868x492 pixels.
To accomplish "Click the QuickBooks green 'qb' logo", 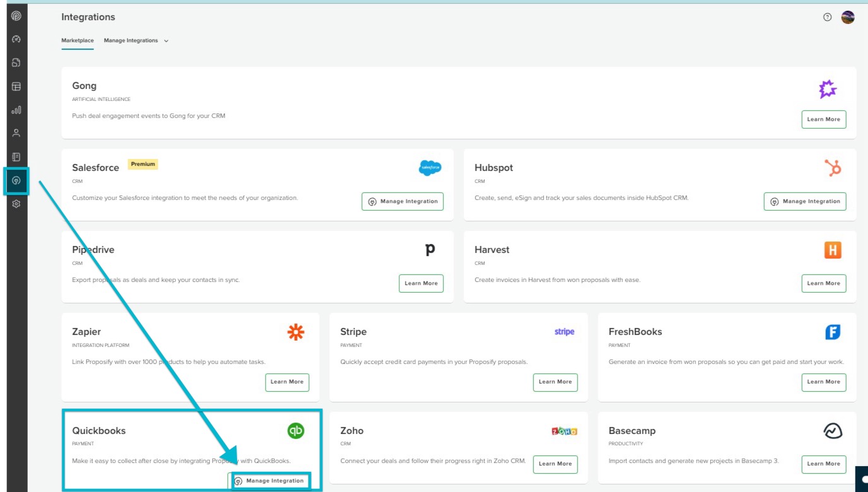I will click(296, 431).
